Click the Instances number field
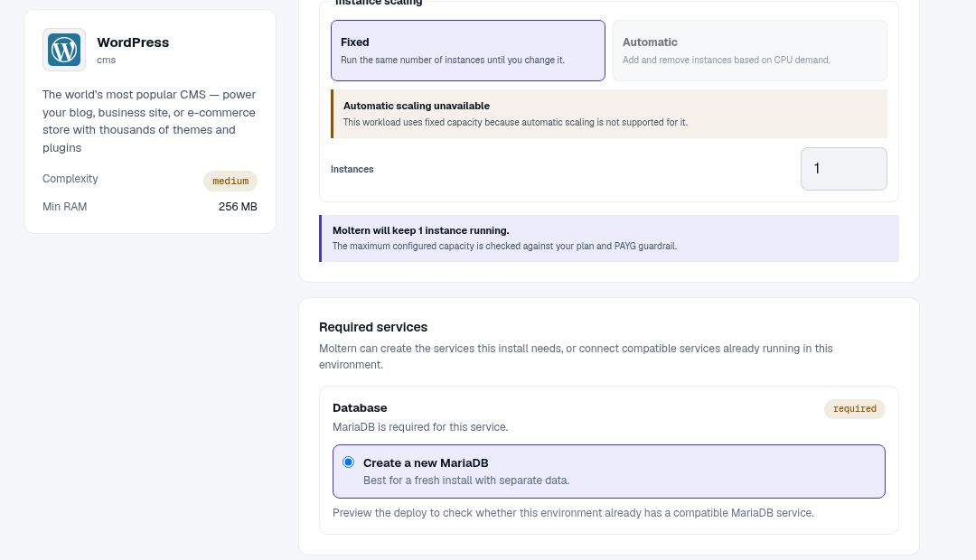Image resolution: width=976 pixels, height=560 pixels. 843,169
